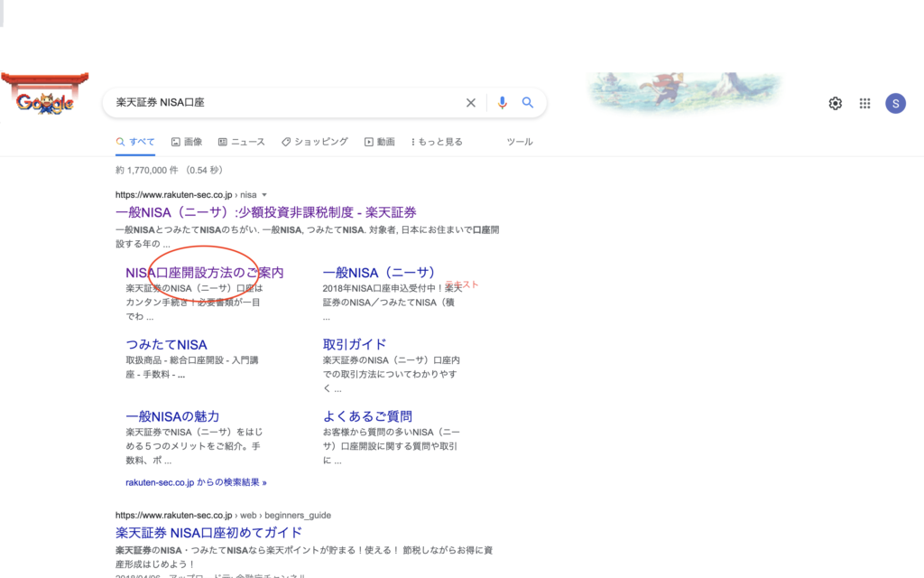Open the つみたてNISA sitelink
Viewport: 924px width, 578px height.
coord(166,344)
